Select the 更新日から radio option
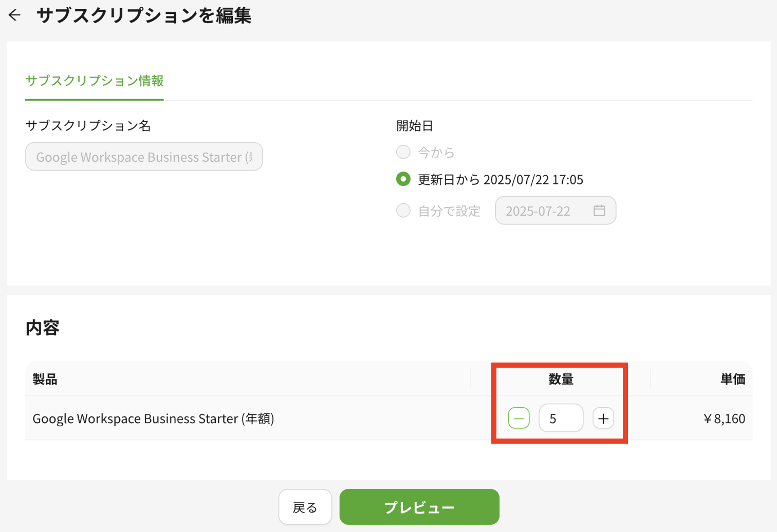The width and height of the screenshot is (777, 532). [403, 179]
